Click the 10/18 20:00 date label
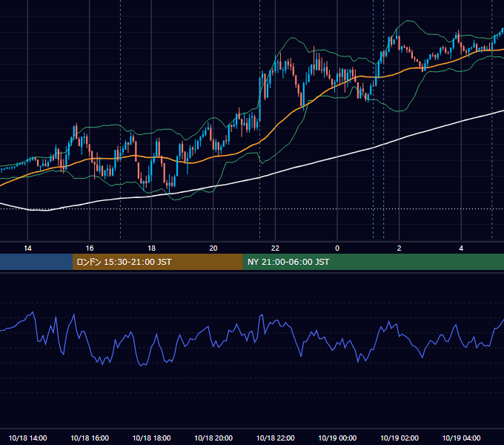The height and width of the screenshot is (445, 504). tap(213, 438)
